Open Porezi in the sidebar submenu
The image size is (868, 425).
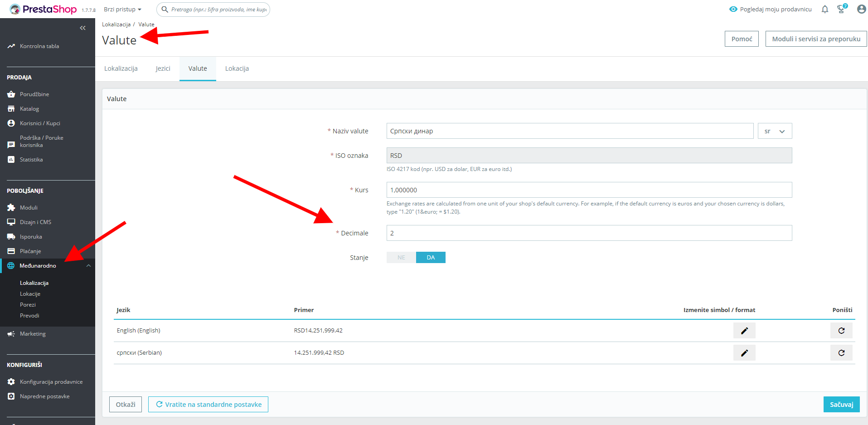point(28,305)
